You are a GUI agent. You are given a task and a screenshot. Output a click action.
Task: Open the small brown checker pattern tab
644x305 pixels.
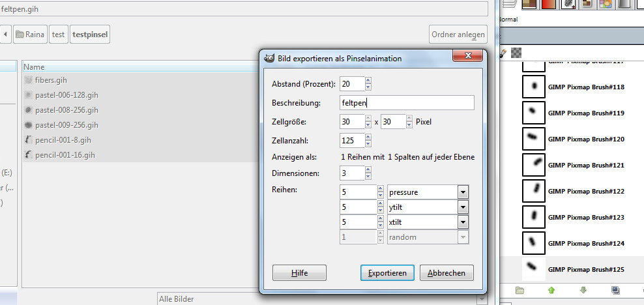tap(587, 4)
